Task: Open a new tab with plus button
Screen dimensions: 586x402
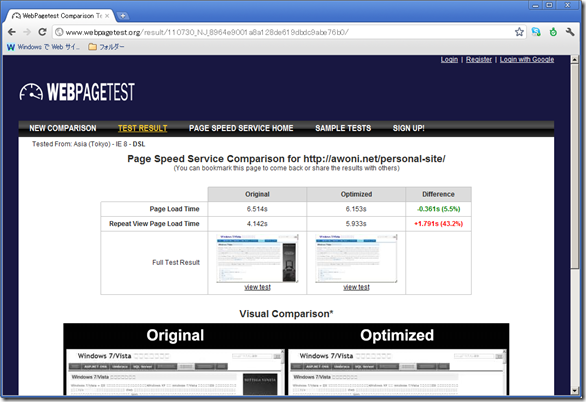Action: click(x=122, y=16)
